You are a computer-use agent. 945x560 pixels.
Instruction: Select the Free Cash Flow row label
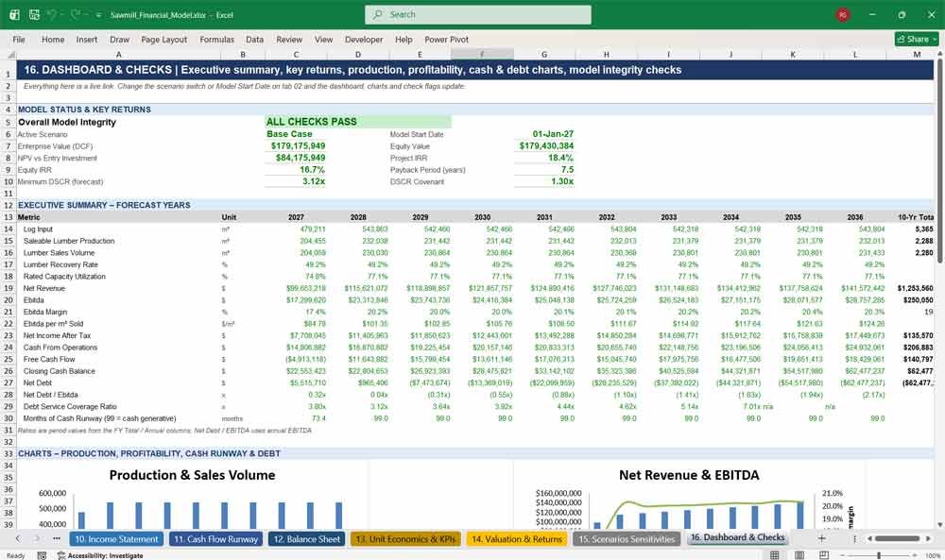[49, 359]
